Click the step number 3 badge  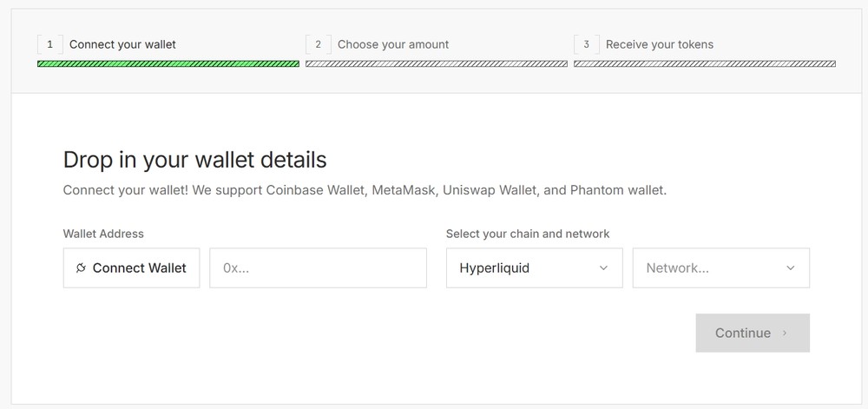click(x=586, y=44)
